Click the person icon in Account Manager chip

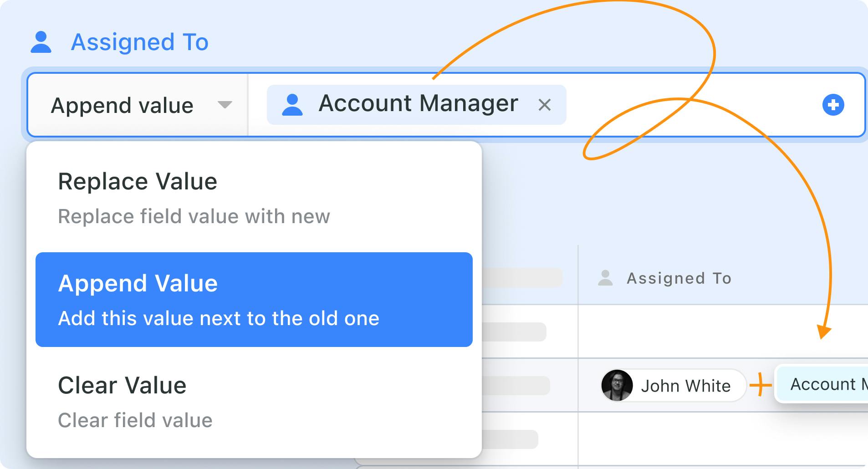point(292,105)
